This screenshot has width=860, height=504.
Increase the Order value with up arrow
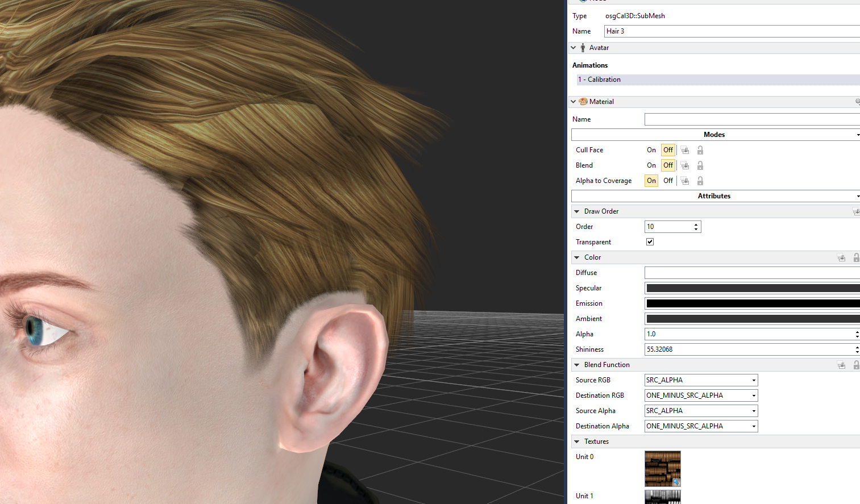coord(696,224)
